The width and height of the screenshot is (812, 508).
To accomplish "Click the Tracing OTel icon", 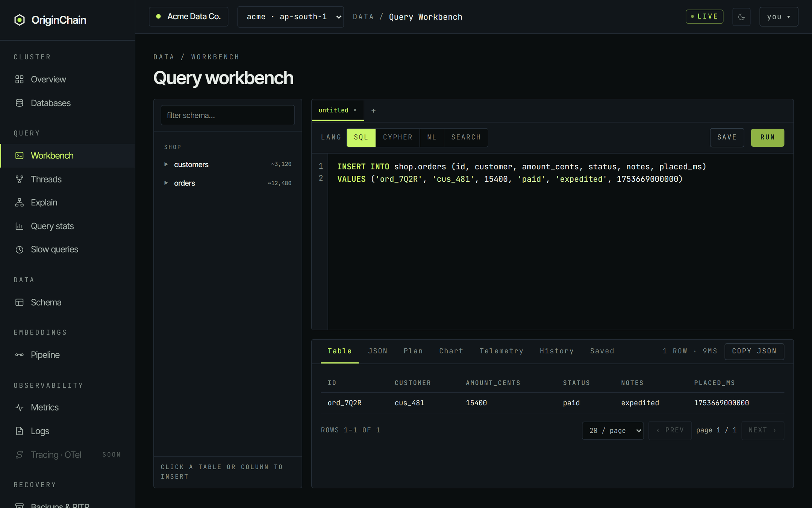I will pyautogui.click(x=20, y=455).
